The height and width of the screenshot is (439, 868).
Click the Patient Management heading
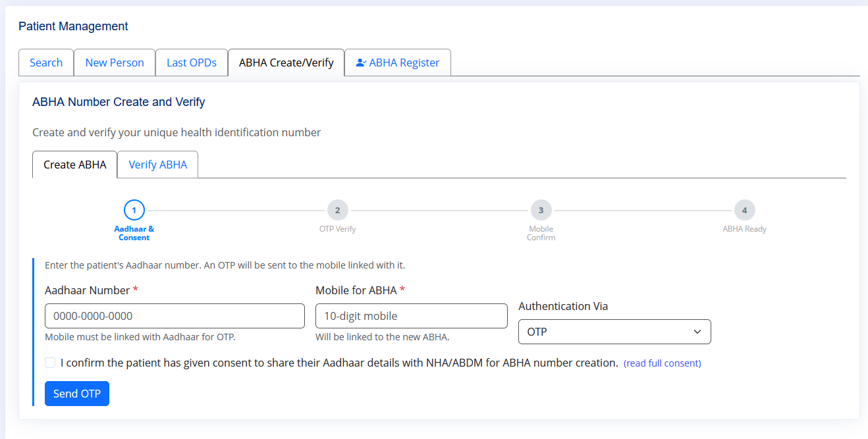(x=73, y=26)
